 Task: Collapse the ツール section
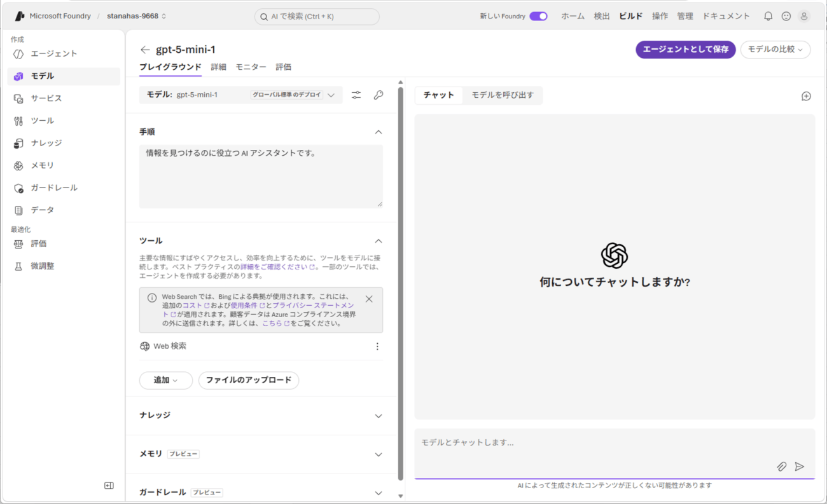coord(379,241)
